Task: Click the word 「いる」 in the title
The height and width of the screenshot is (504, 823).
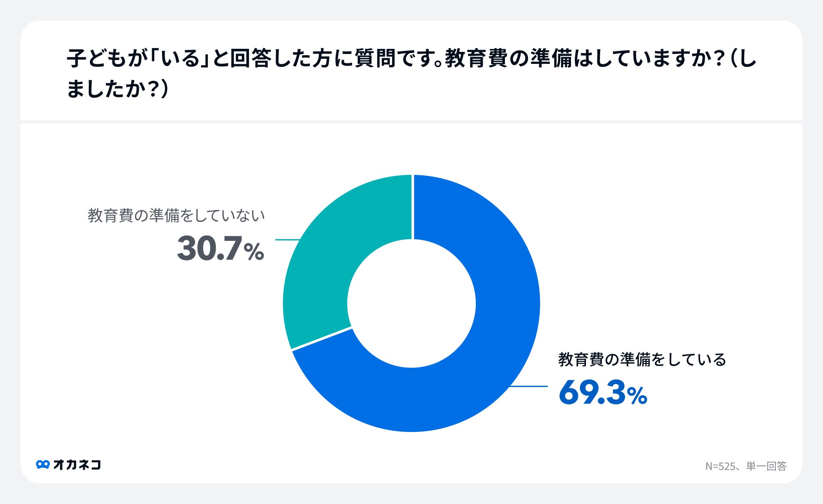Action: click(x=180, y=58)
